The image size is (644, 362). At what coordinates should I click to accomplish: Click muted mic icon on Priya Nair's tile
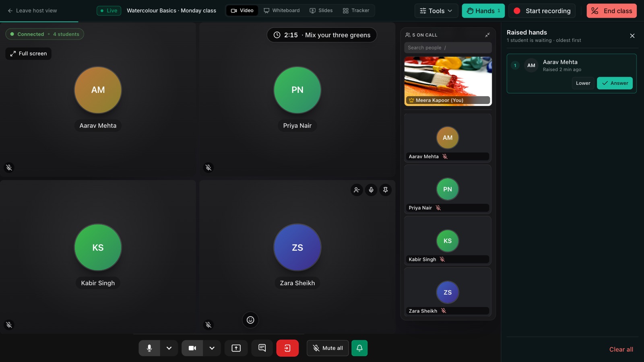[208, 167]
